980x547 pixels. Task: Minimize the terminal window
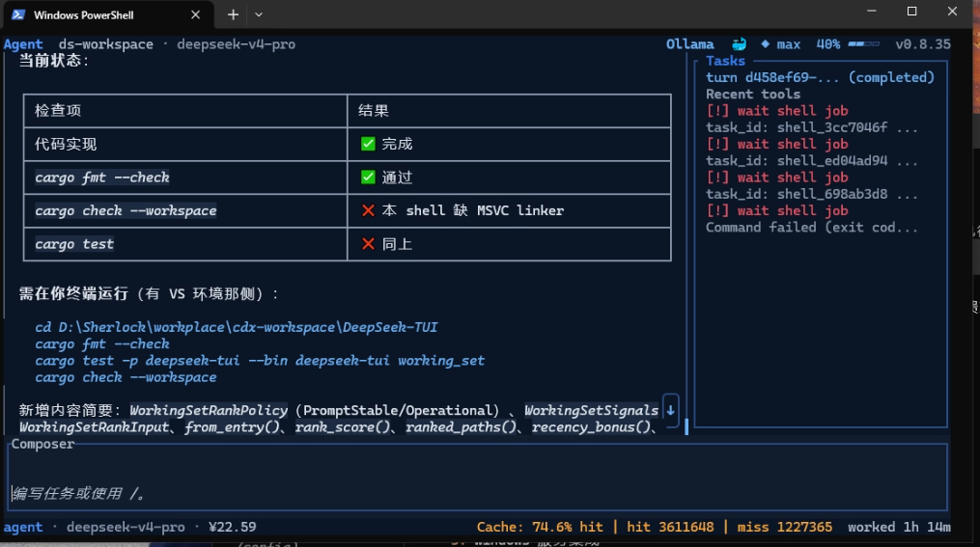point(871,12)
